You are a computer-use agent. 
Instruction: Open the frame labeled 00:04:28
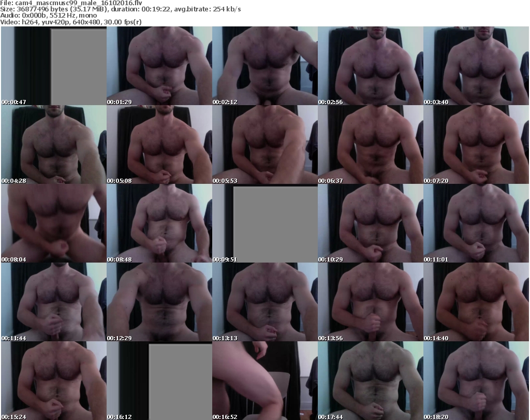pyautogui.click(x=54, y=145)
